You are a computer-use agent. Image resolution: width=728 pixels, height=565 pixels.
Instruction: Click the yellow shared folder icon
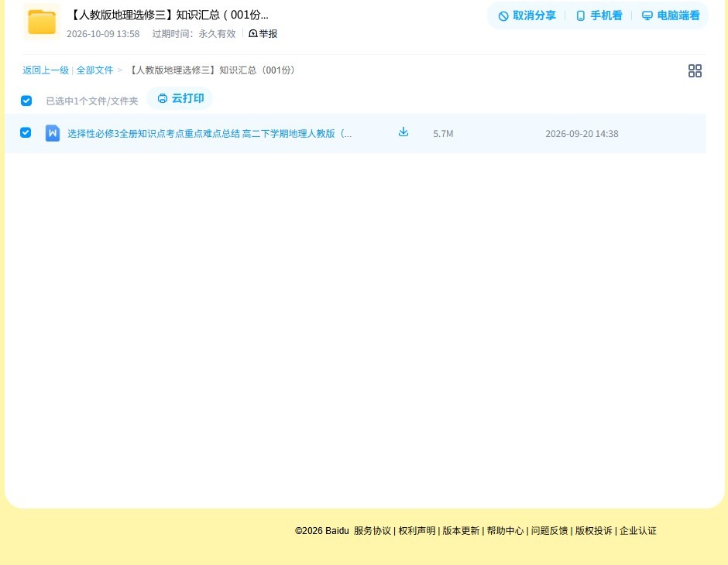(42, 22)
